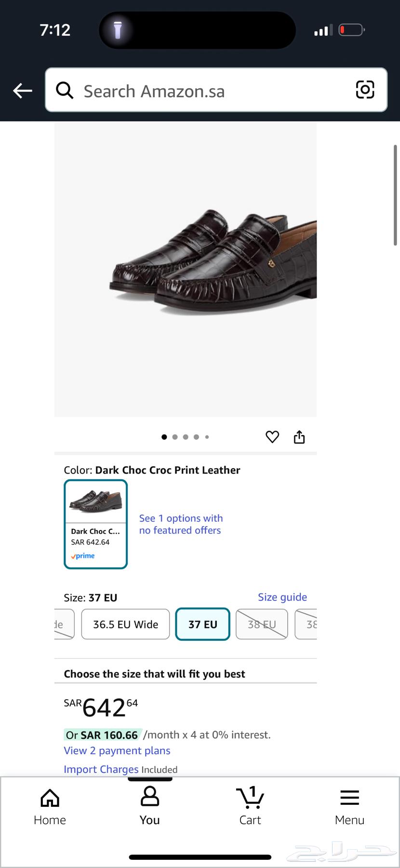Add shoe to wishlist heart icon
The height and width of the screenshot is (868, 400).
[272, 437]
